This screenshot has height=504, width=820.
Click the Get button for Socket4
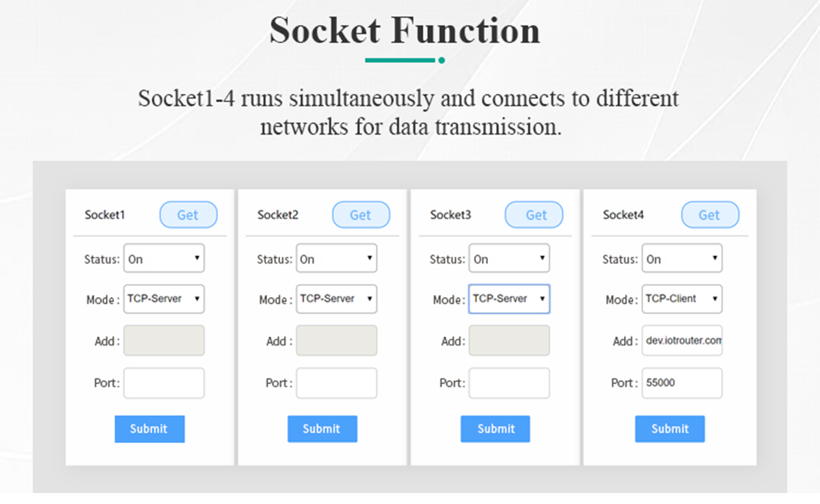coord(710,215)
